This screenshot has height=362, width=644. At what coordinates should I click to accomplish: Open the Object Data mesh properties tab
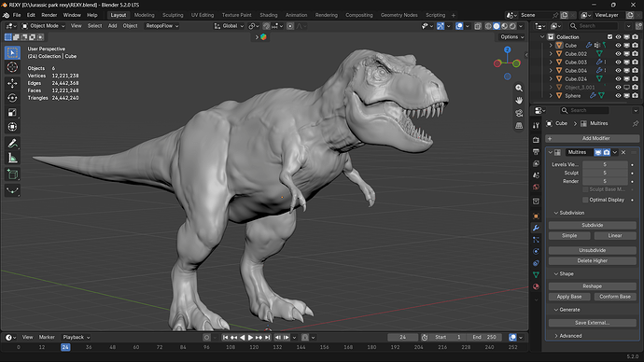(536, 274)
